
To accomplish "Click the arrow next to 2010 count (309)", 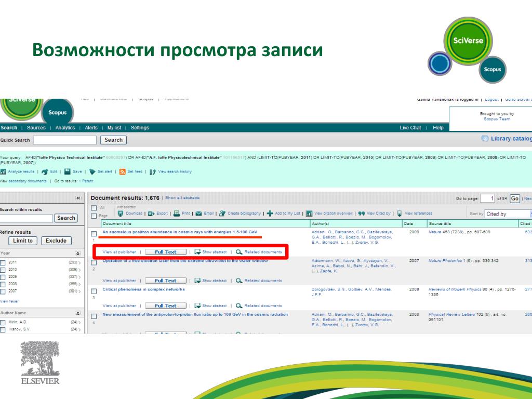I will [79, 270].
